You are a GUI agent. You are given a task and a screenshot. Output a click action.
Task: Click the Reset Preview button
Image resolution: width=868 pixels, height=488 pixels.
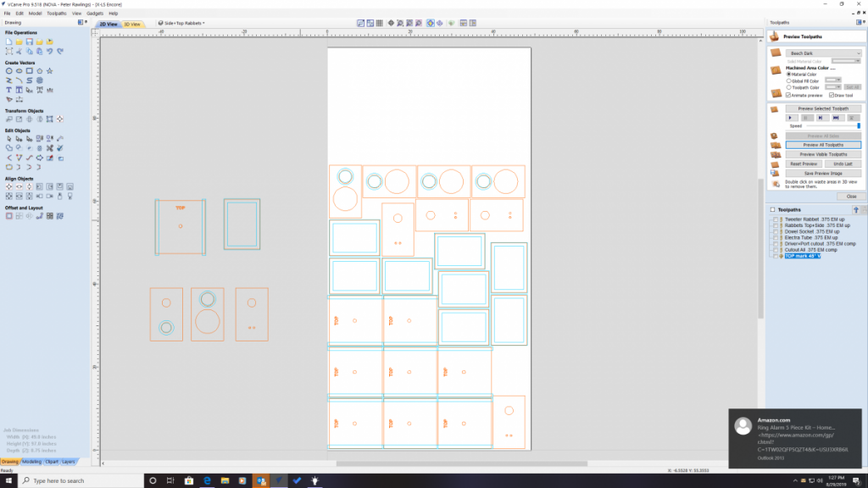(x=803, y=164)
